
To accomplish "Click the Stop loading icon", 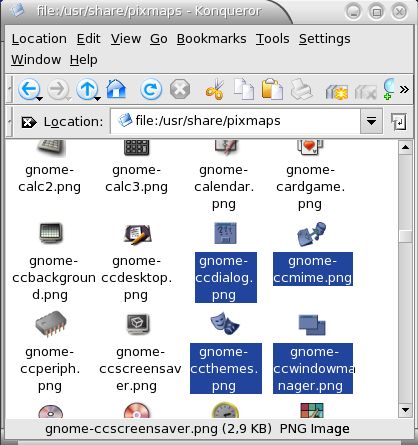I will coord(180,89).
